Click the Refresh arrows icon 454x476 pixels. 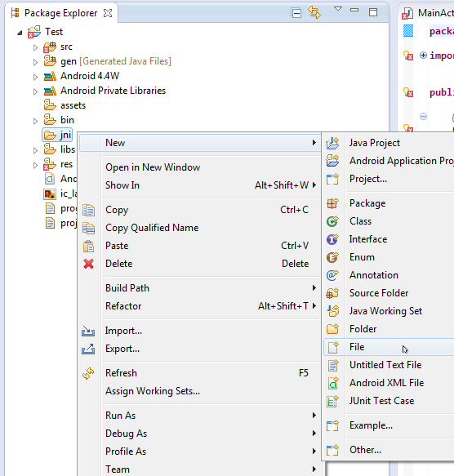(x=88, y=373)
